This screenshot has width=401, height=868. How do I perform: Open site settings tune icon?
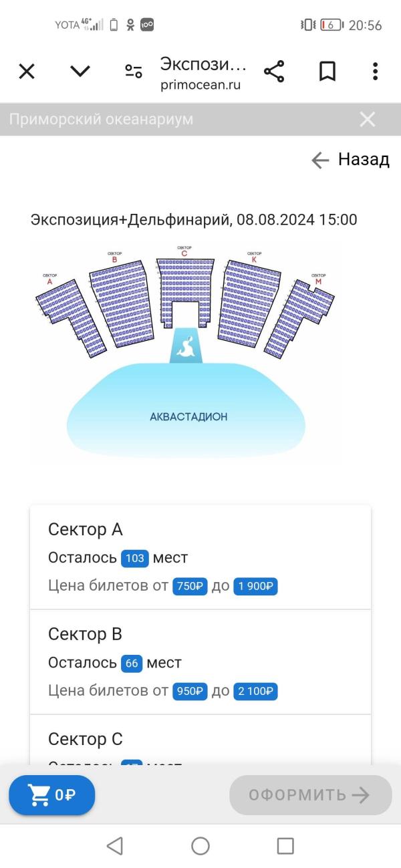(x=134, y=71)
